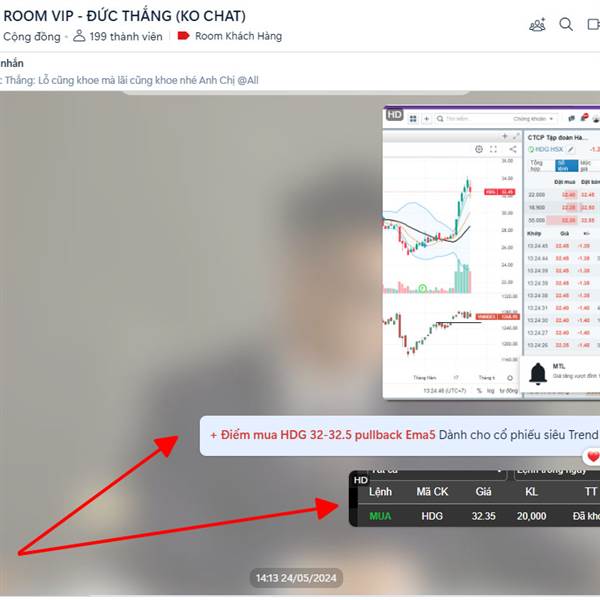Click the plus button to add chart panel

coord(505,136)
